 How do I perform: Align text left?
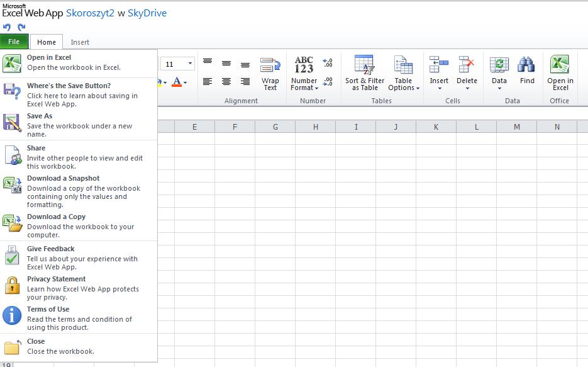pos(208,81)
